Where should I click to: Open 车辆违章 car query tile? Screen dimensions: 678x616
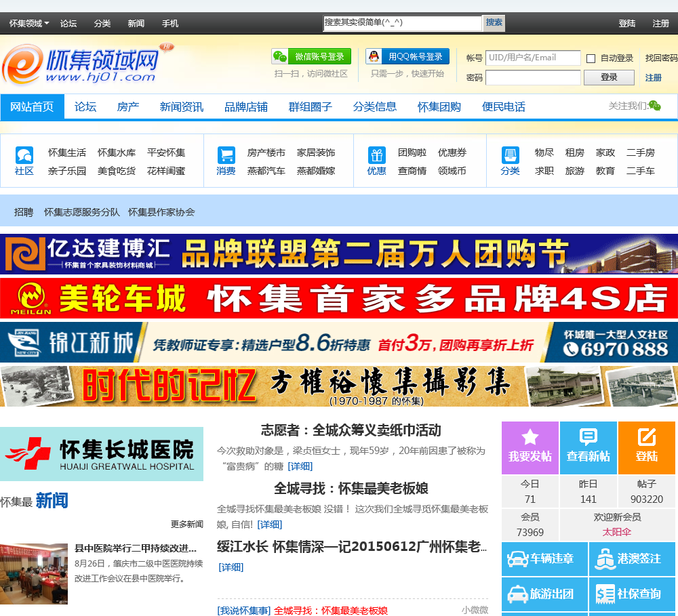pyautogui.click(x=544, y=559)
